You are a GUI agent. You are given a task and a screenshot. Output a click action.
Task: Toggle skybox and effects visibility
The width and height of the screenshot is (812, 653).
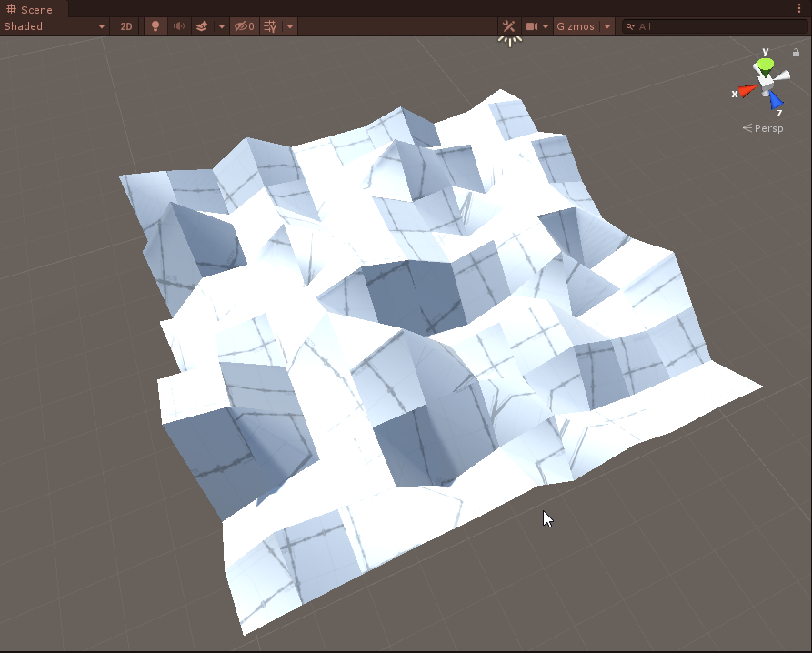coord(202,26)
